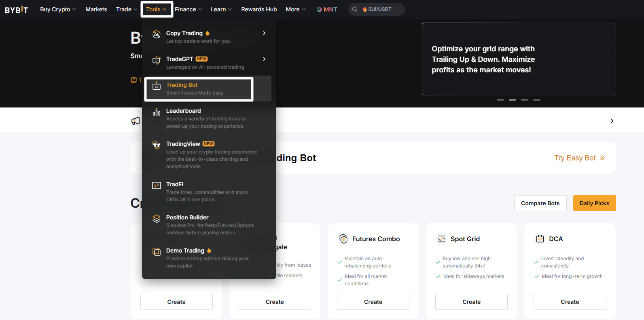Expand the TradeGPT submenu arrow
Viewport: 644px width, 320px height.
pyautogui.click(x=264, y=59)
